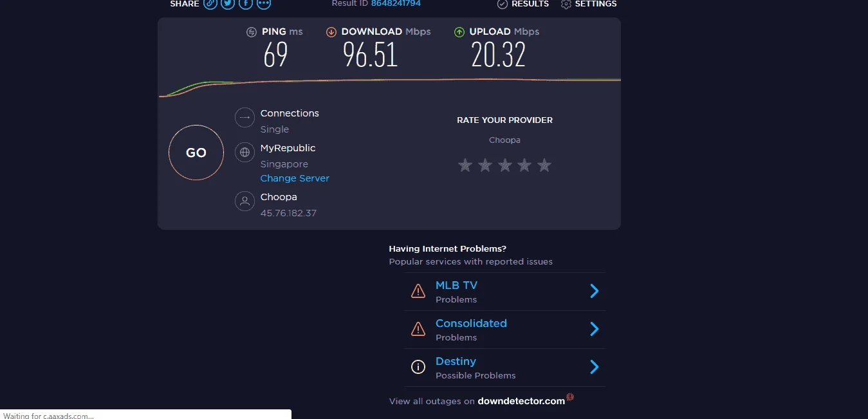Open the Results page
The width and height of the screenshot is (868, 419).
tap(523, 4)
